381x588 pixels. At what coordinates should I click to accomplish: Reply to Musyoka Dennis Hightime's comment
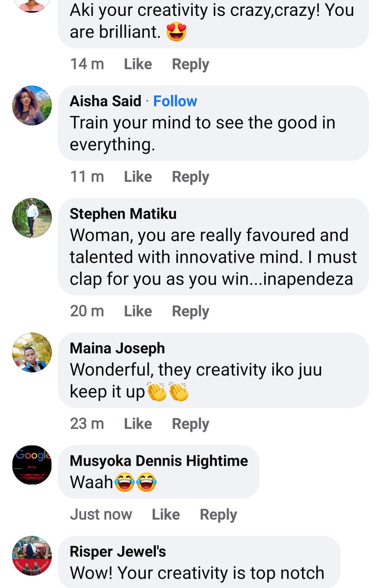[218, 515]
